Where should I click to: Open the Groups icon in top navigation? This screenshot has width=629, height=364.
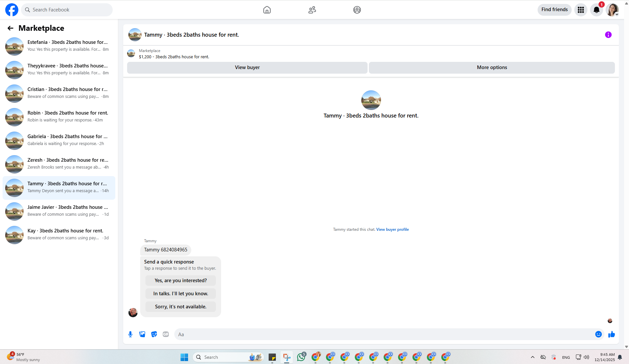point(357,10)
